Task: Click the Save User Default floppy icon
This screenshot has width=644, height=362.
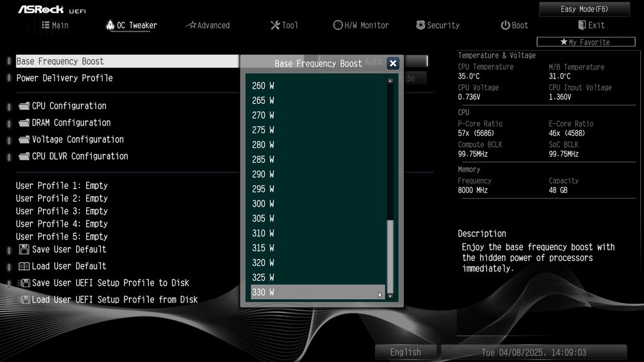Action: click(25, 250)
